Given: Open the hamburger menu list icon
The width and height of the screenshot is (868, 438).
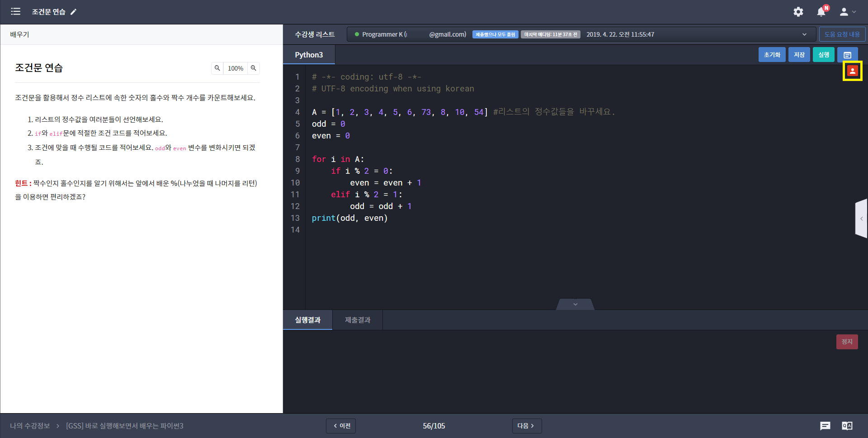Looking at the screenshot, I should 16,12.
